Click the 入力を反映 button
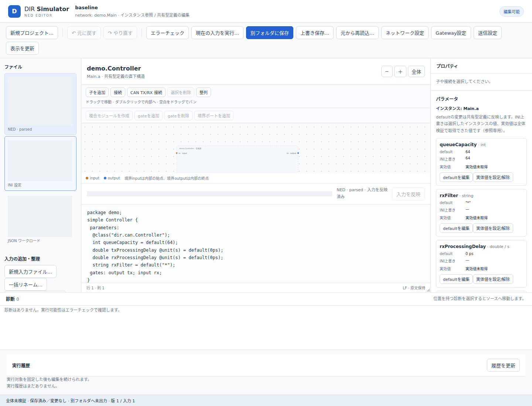The width and height of the screenshot is (532, 406). pos(408,194)
